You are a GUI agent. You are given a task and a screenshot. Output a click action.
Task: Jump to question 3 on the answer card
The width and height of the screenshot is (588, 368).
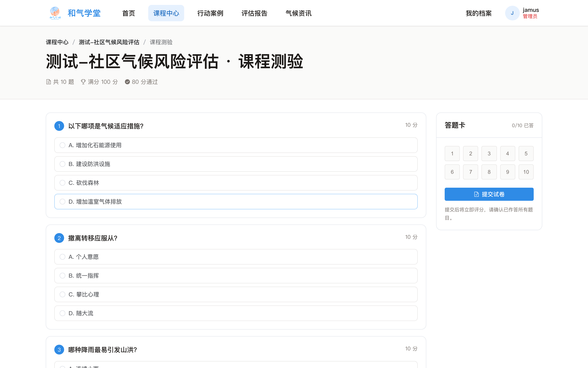pyautogui.click(x=489, y=153)
